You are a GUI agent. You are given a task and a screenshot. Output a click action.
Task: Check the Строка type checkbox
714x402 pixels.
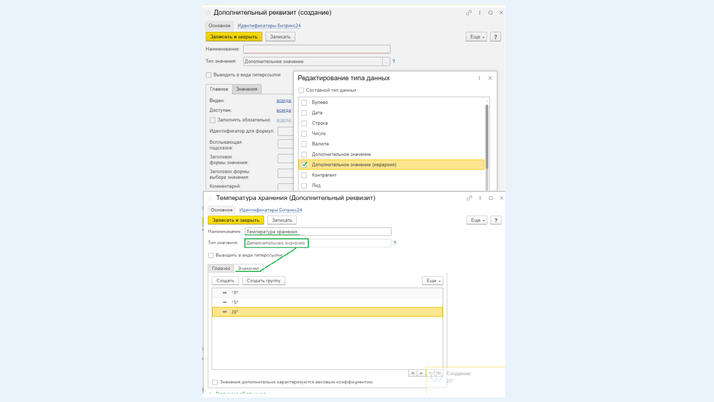304,123
